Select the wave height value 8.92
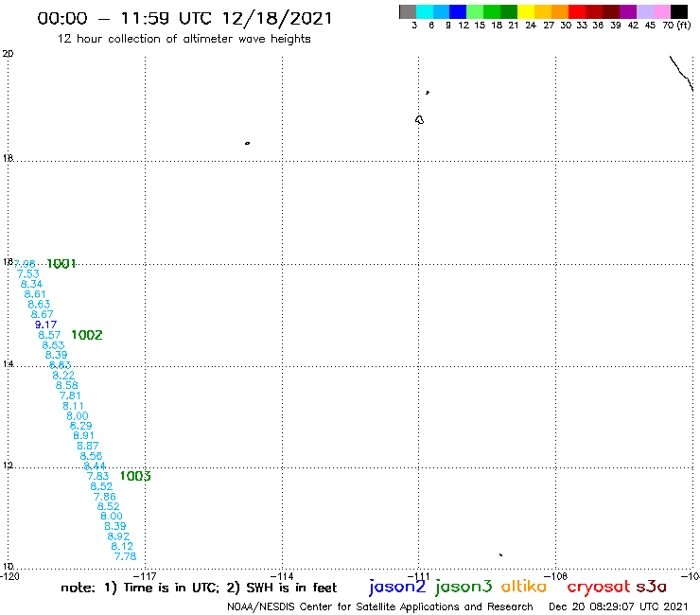Screen dimensions: 700x615 tap(118, 536)
